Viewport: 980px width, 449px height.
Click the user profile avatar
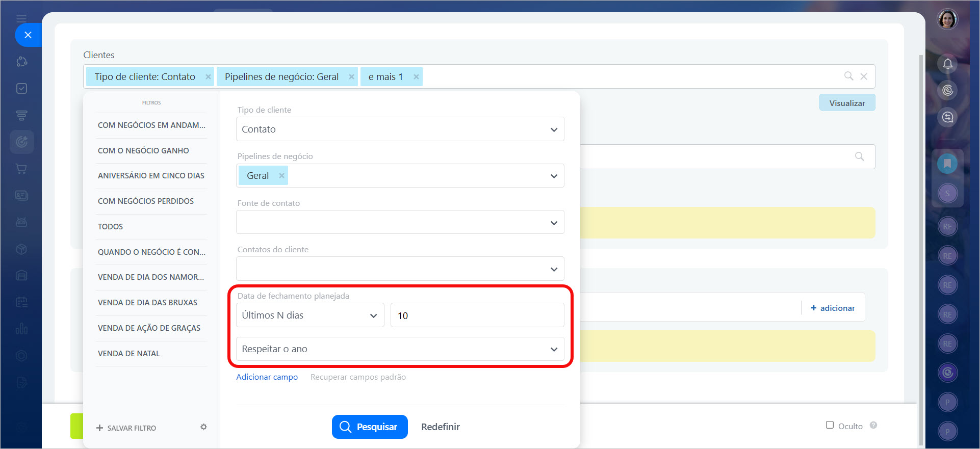point(947,19)
